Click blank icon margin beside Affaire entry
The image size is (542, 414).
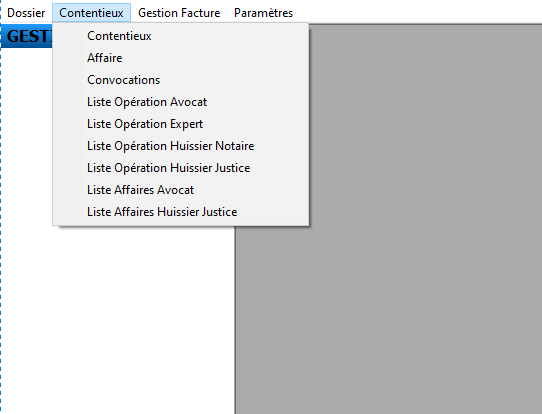tap(69, 58)
